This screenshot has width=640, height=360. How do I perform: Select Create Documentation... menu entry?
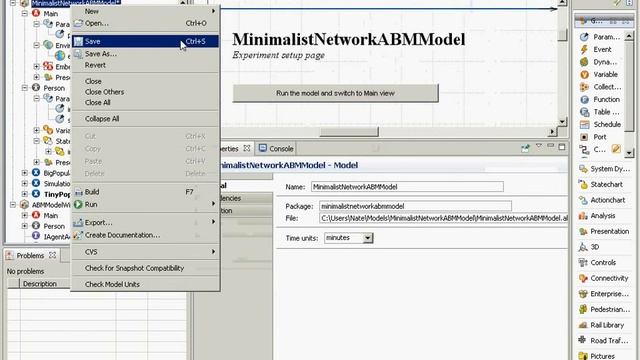click(x=145, y=235)
